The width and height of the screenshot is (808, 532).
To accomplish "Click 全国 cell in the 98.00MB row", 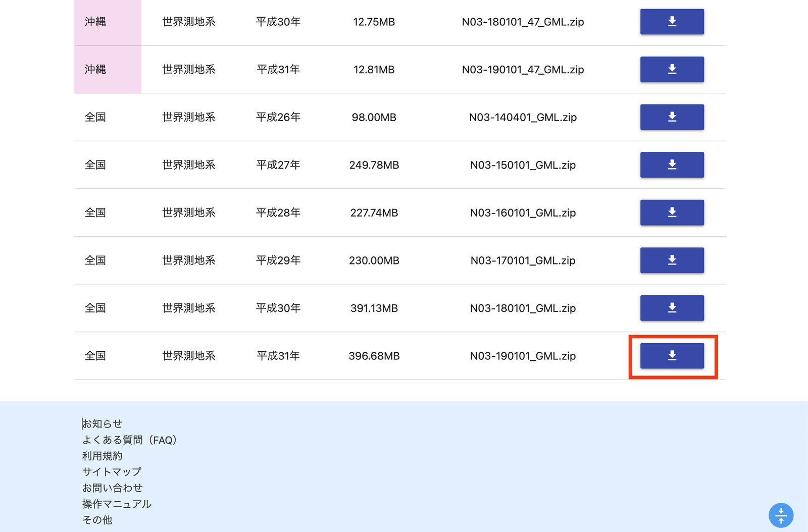I will [95, 117].
